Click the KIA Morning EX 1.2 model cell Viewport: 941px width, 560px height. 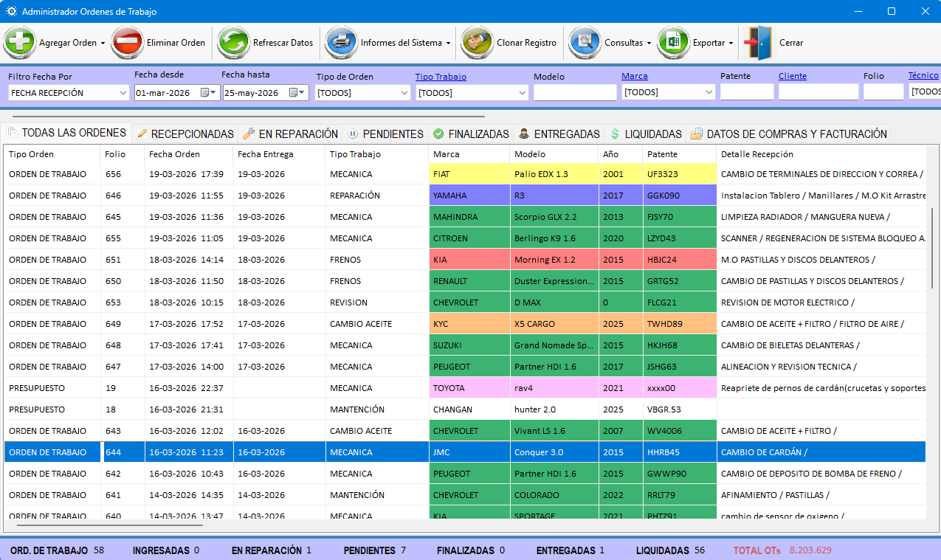pyautogui.click(x=554, y=260)
